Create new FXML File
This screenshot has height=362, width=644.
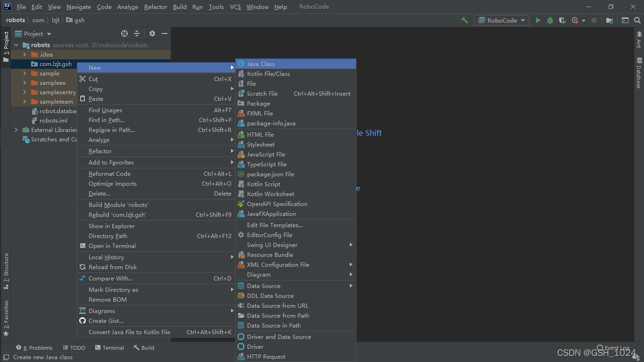(296, 114)
